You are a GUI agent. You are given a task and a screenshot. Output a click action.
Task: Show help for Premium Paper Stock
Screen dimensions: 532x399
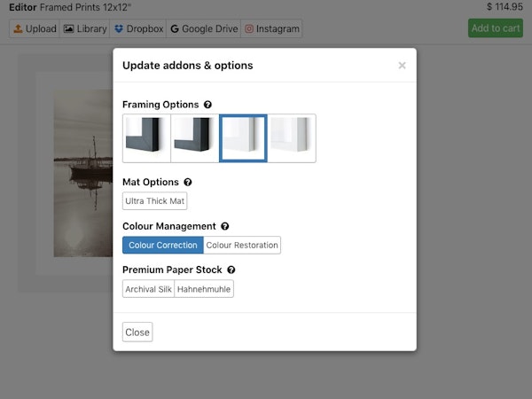tap(231, 270)
